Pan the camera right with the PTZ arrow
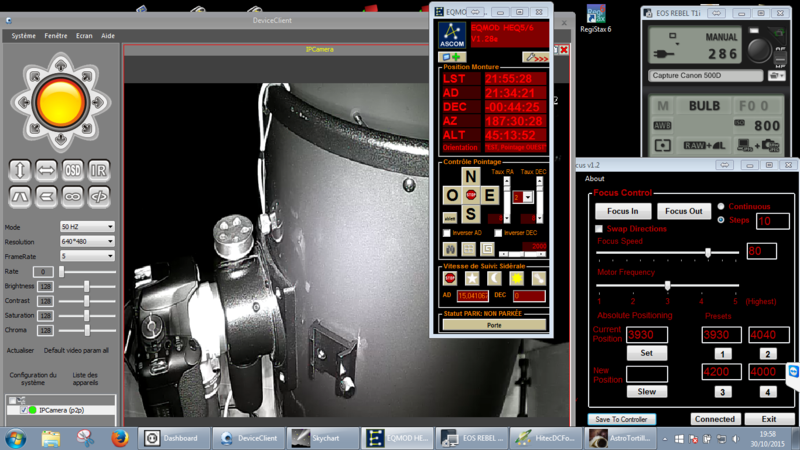 point(97,102)
